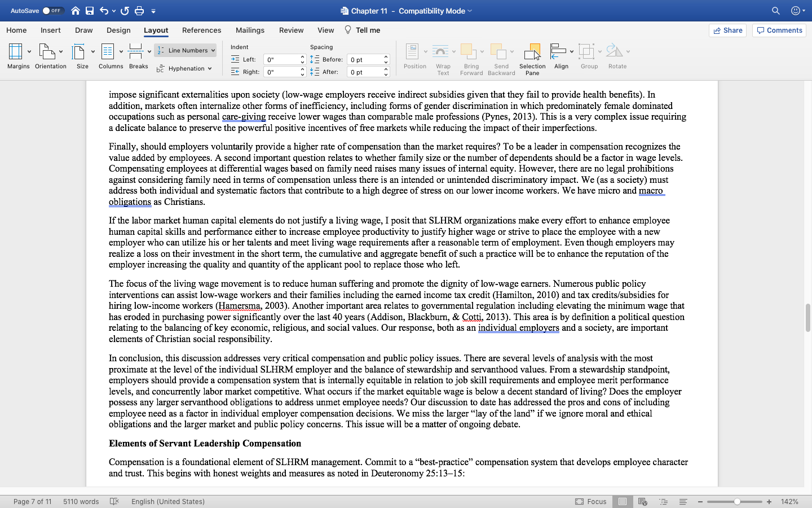Switch to the Design tab
This screenshot has width=812, height=508.
[x=118, y=30]
